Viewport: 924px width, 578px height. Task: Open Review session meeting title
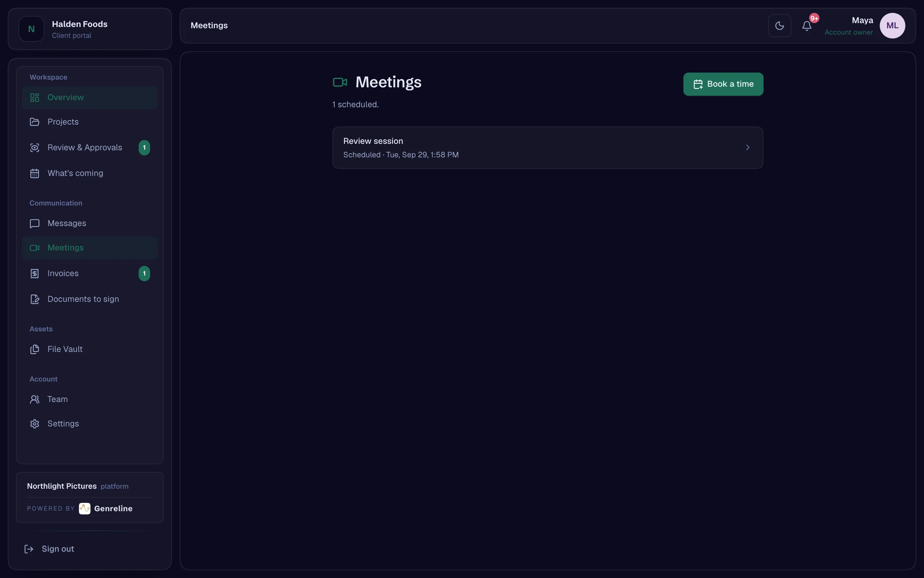373,141
